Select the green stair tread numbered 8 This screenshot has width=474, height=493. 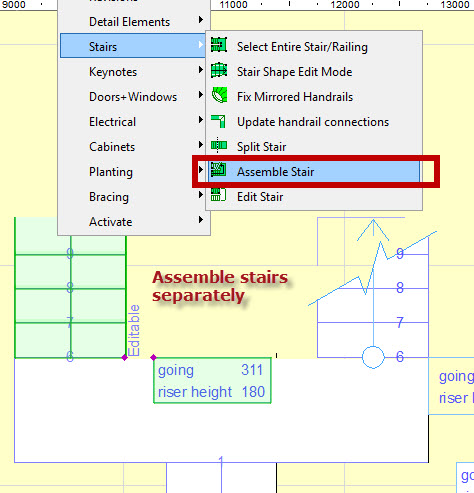point(70,306)
